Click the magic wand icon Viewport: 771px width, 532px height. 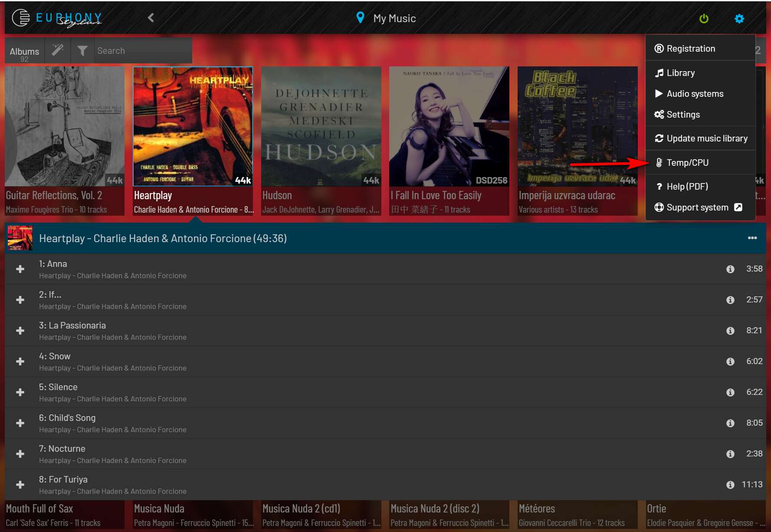(x=58, y=50)
